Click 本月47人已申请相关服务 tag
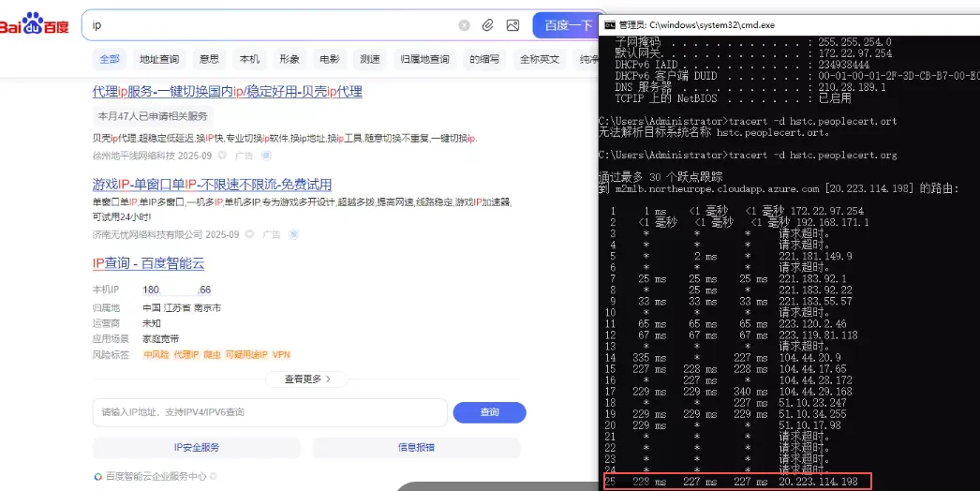 153,116
